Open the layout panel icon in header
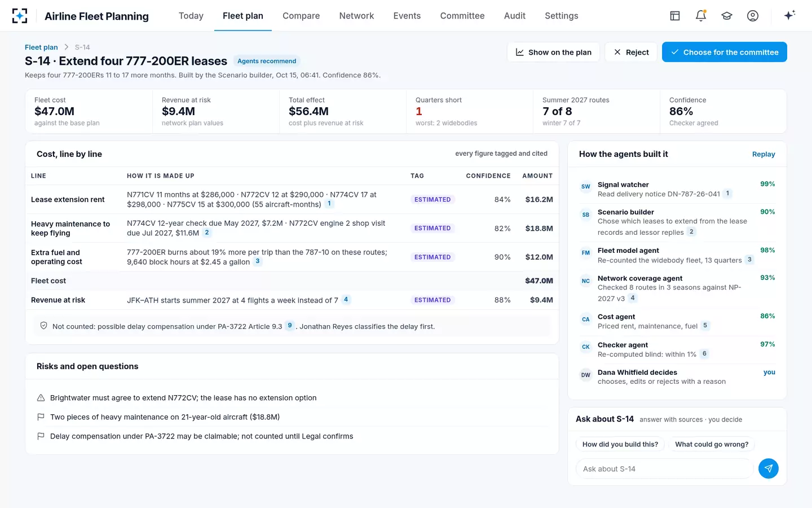 click(x=675, y=16)
